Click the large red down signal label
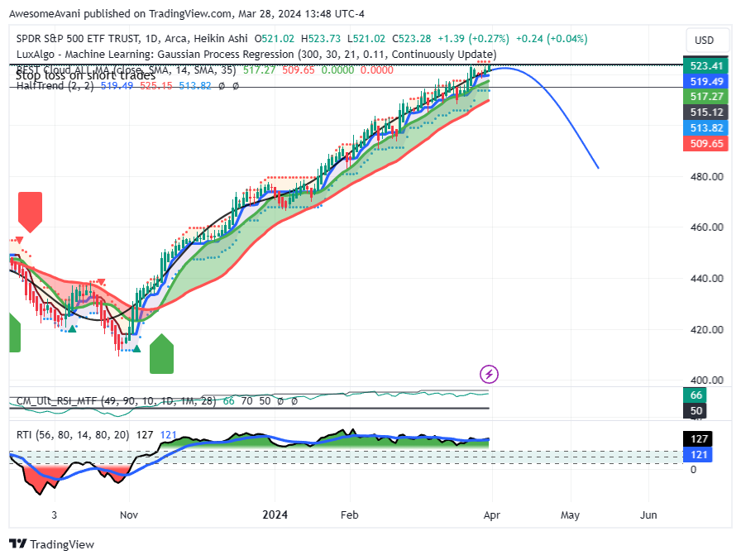The height and width of the screenshot is (560, 741). click(31, 213)
